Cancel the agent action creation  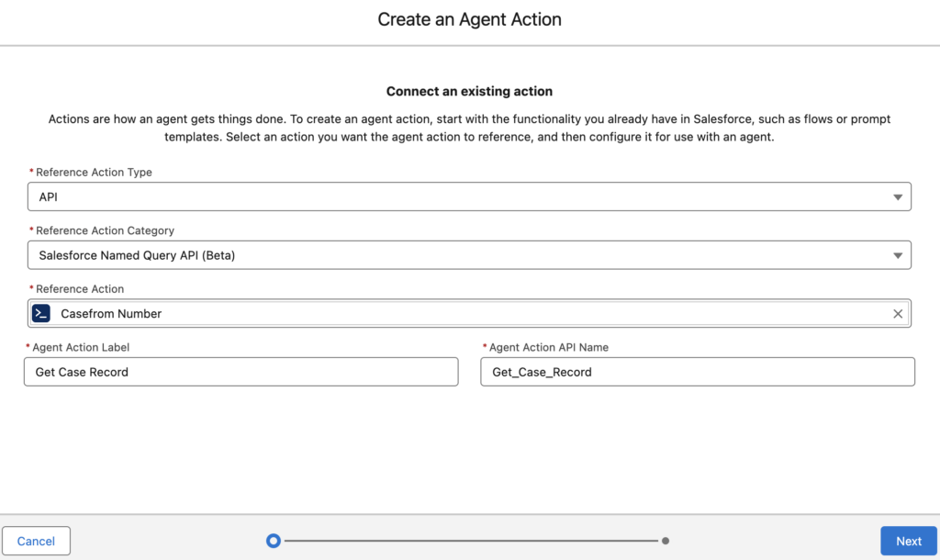(x=37, y=541)
